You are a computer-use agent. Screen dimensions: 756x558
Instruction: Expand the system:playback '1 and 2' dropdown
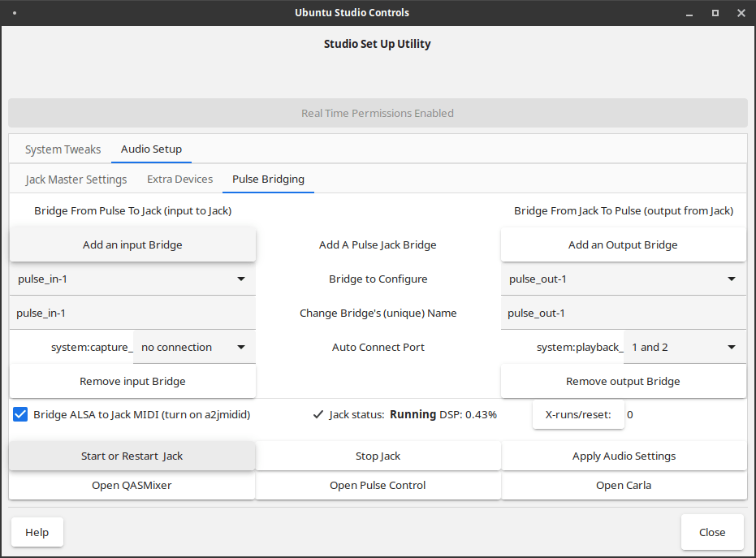pyautogui.click(x=685, y=347)
